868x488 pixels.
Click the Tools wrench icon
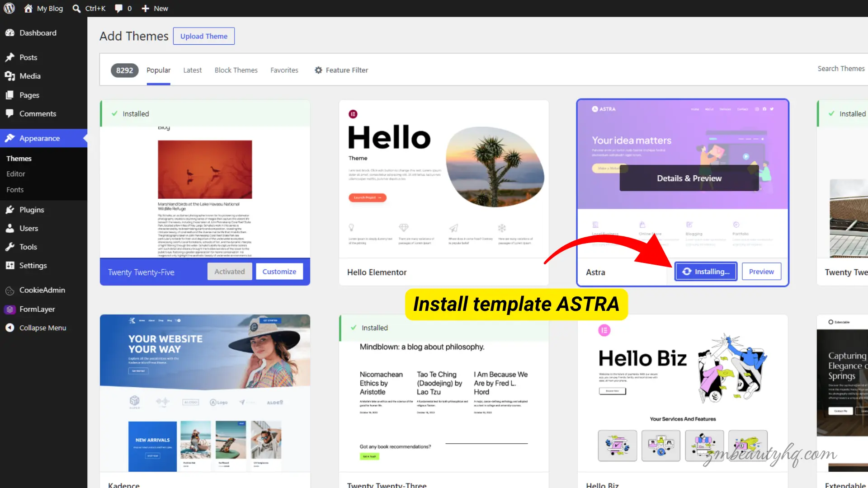pos(9,247)
